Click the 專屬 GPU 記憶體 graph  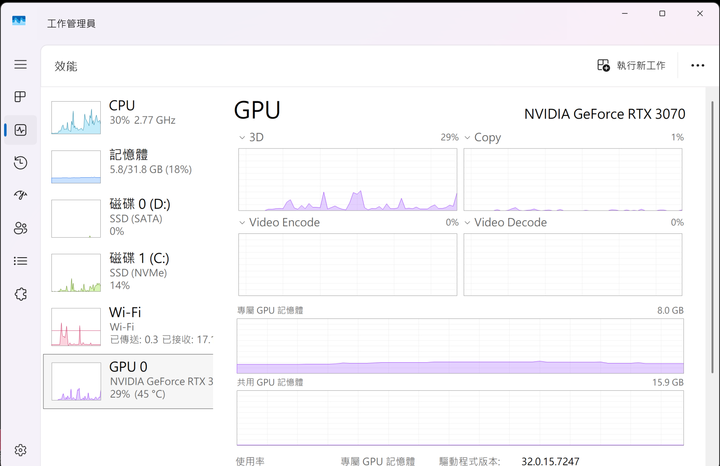[460, 346]
